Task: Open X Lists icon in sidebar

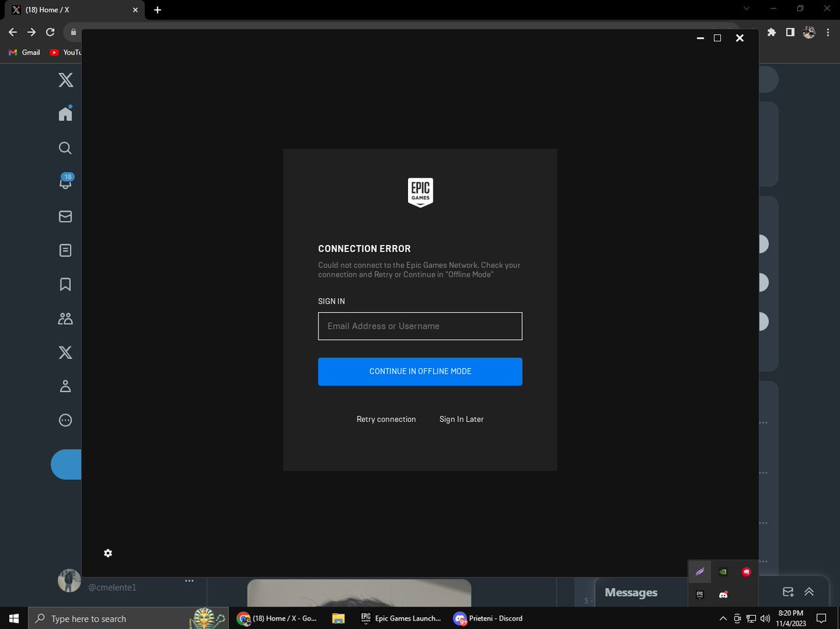Action: 65,250
